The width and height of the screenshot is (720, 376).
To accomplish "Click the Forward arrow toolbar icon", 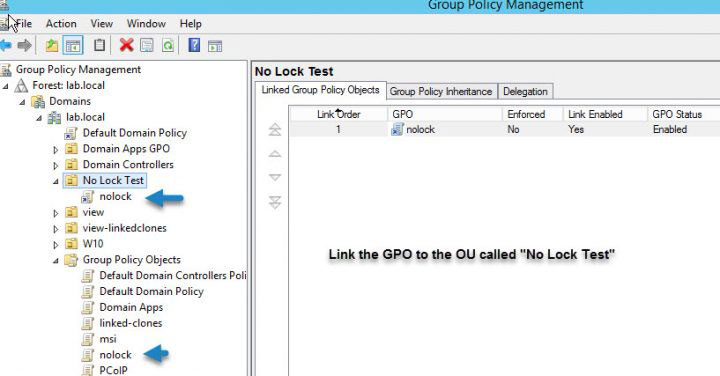I will point(24,45).
